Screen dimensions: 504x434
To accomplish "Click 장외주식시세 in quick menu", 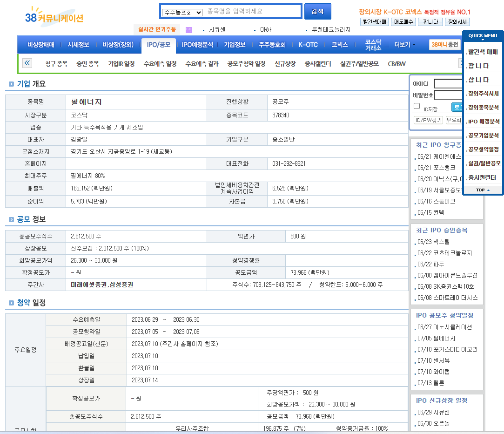I will (484, 94).
